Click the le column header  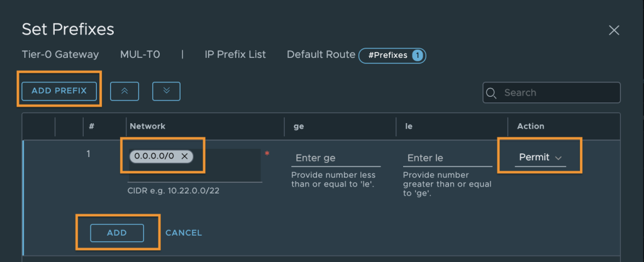point(409,126)
